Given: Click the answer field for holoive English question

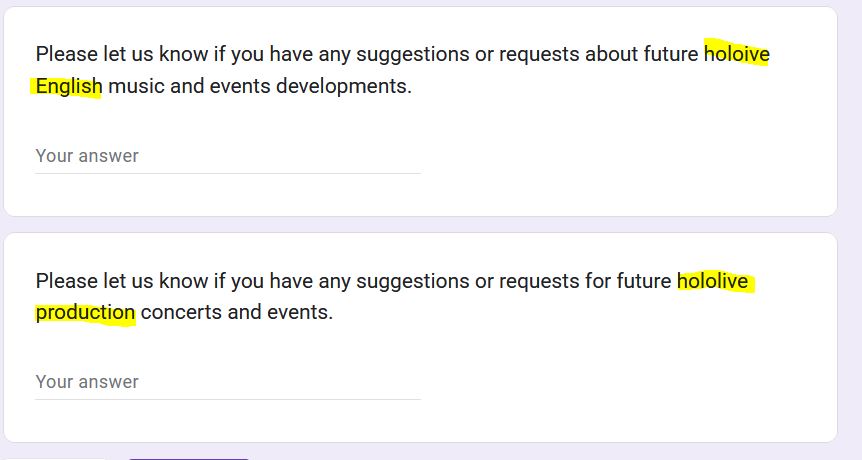Looking at the screenshot, I should pos(227,156).
